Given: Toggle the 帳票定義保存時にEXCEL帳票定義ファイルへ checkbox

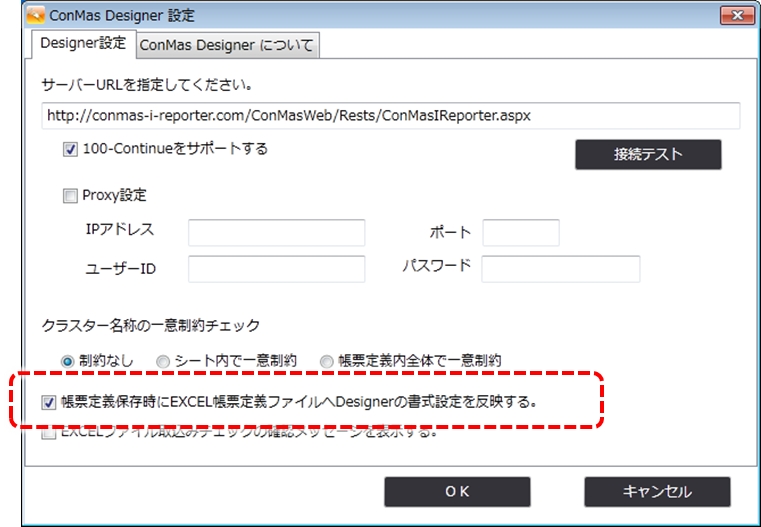Looking at the screenshot, I should coord(49,402).
